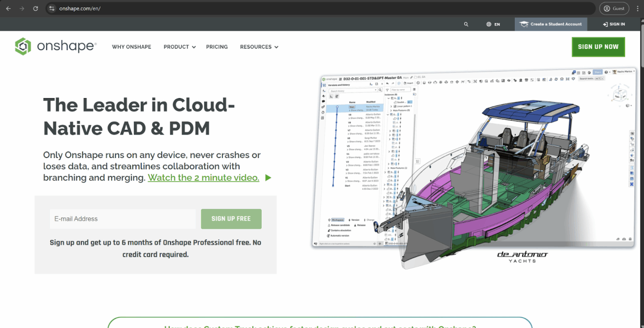Click the magnifier icon in the Search history field
This screenshot has width=644, height=328.
380,90
